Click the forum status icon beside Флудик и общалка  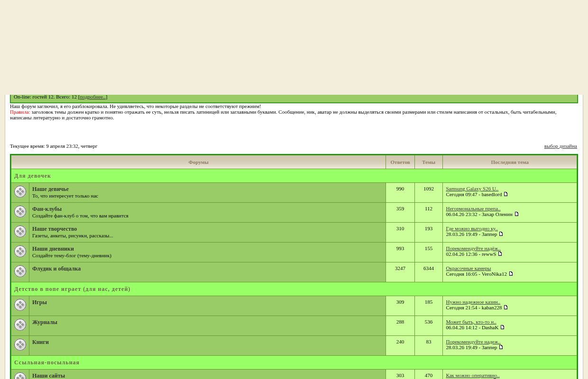[20, 271]
